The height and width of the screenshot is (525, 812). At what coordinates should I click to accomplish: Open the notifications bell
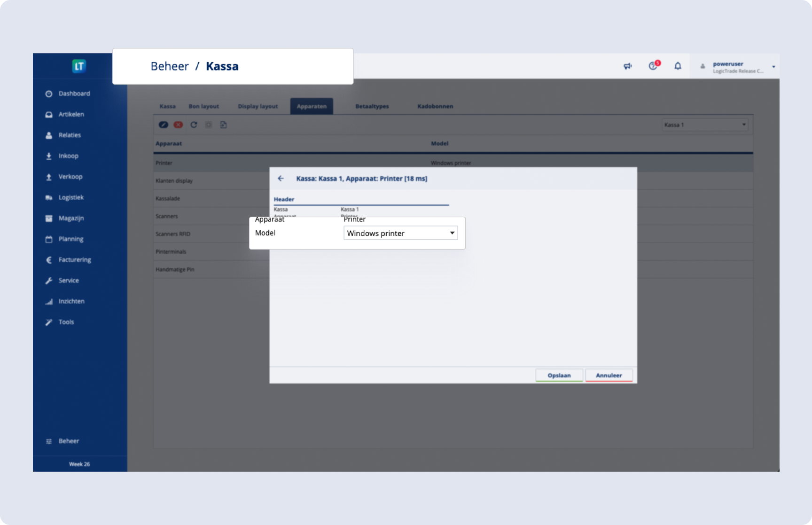tap(678, 66)
